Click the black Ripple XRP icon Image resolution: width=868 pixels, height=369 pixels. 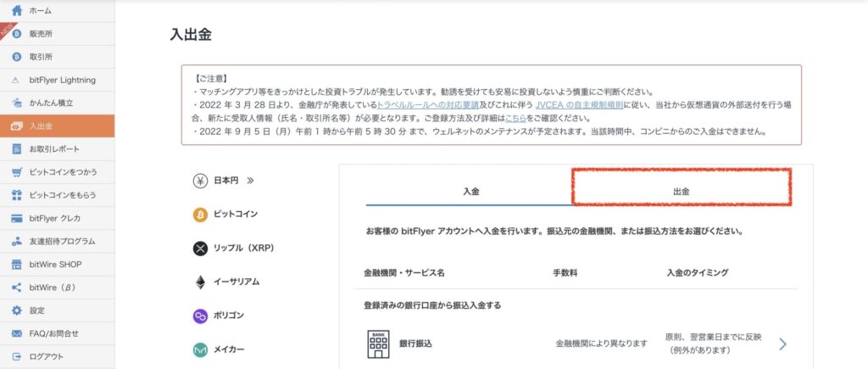[200, 249]
